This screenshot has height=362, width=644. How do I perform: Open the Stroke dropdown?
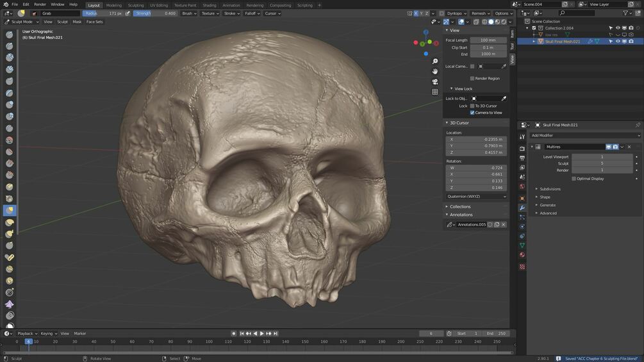click(x=231, y=13)
